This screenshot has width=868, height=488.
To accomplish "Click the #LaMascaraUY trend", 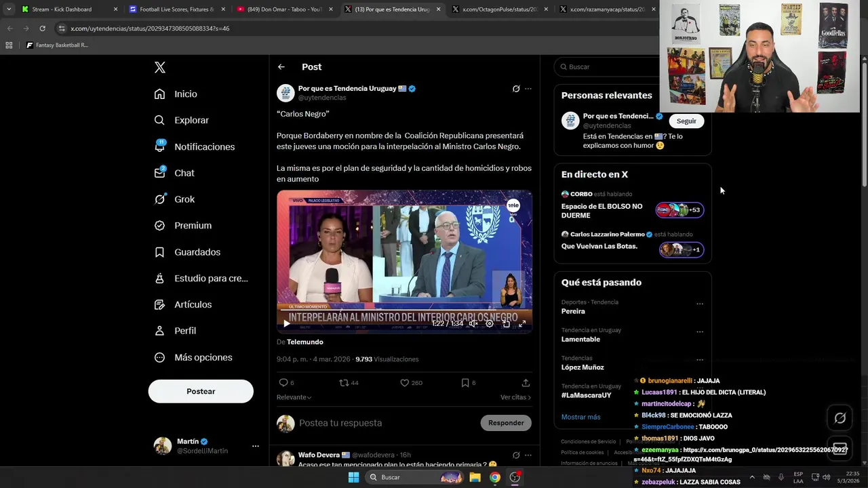I will (x=586, y=395).
